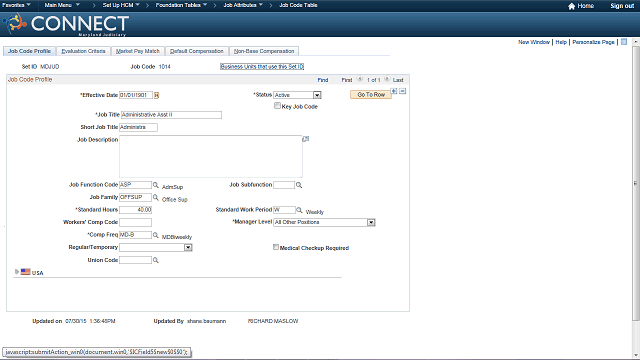Image resolution: width=640 pixels, height=360 pixels.
Task: Switch to Evaluation Criteria tab
Action: coord(83,51)
